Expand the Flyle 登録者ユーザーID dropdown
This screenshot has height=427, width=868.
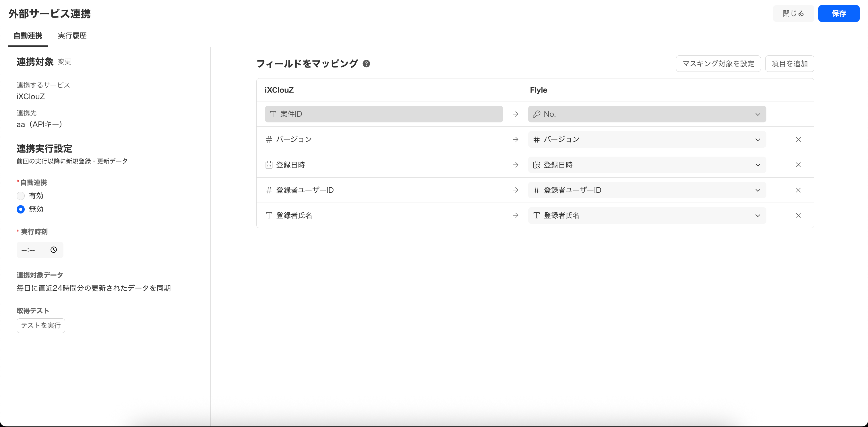pyautogui.click(x=647, y=190)
